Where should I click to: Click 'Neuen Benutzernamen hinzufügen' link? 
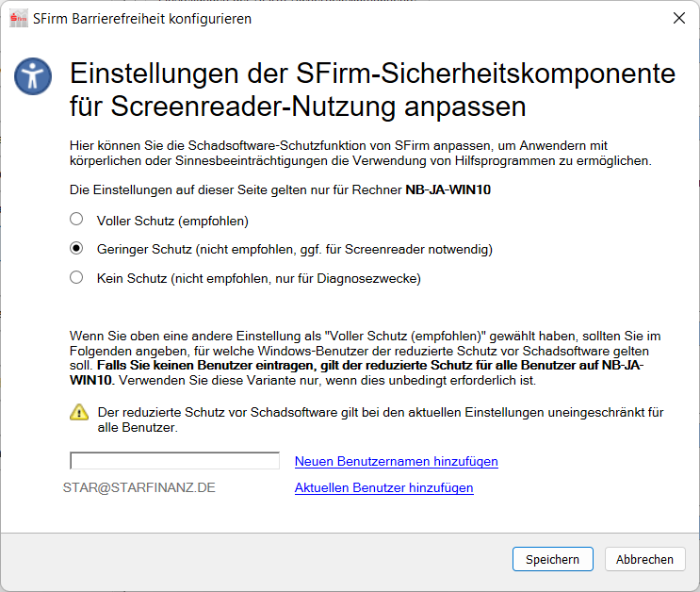pos(397,461)
